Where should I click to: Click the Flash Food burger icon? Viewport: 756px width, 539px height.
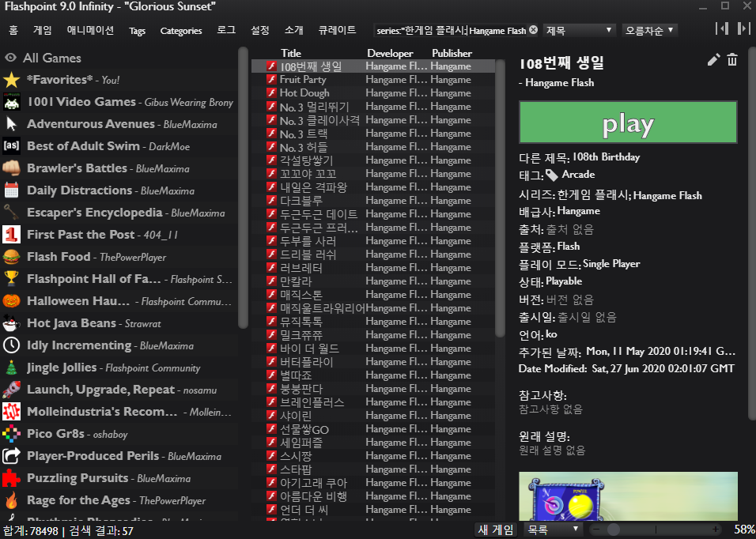point(12,257)
